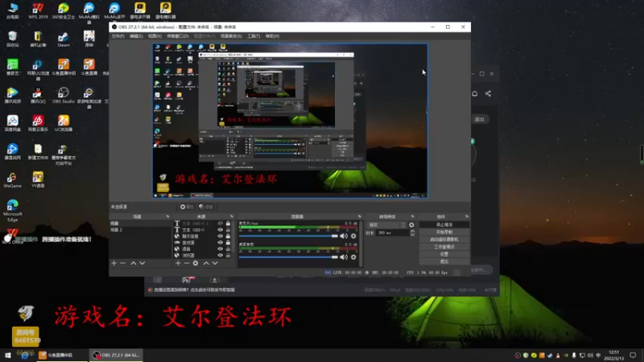Move the source up in the list
The image size is (644, 362).
pos(206,263)
